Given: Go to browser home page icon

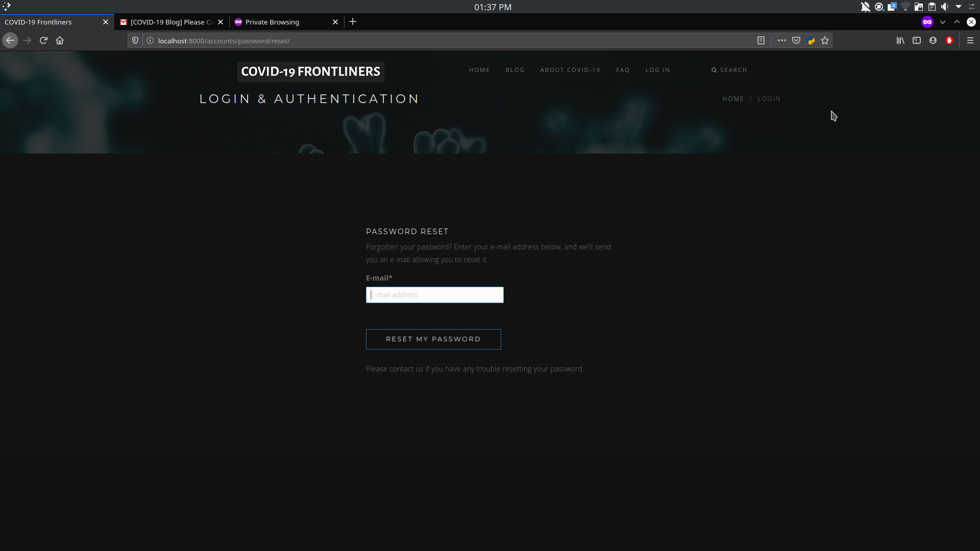Looking at the screenshot, I should pos(60,40).
